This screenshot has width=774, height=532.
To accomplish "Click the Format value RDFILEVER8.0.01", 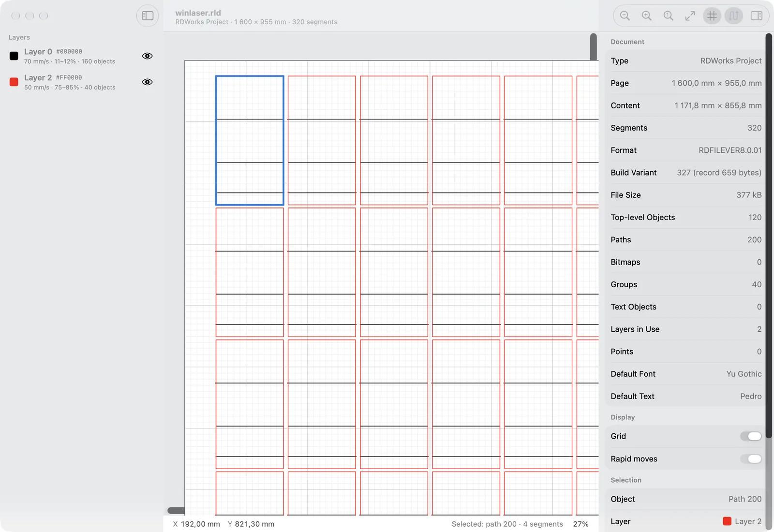I will click(x=730, y=150).
